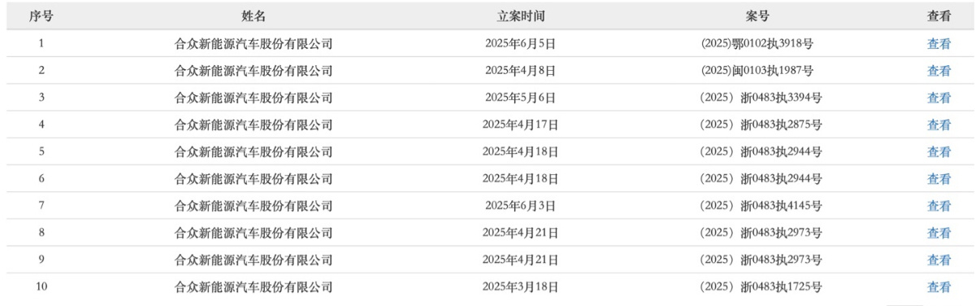Click 查看 link in row 5
The image size is (980, 306).
coord(939,151)
